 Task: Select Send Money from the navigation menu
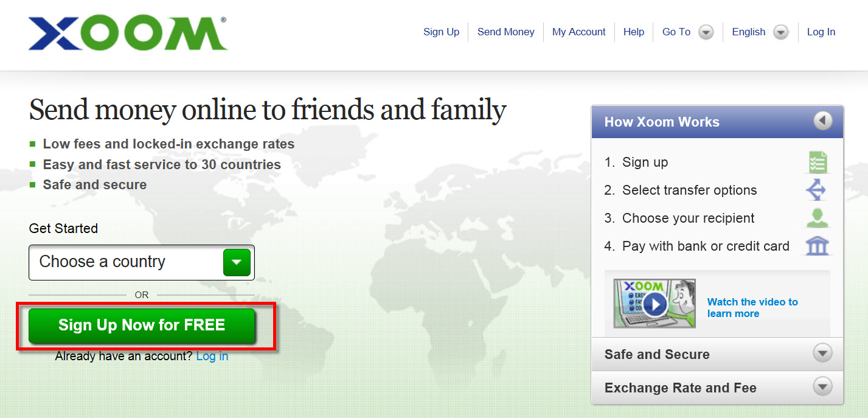click(505, 32)
